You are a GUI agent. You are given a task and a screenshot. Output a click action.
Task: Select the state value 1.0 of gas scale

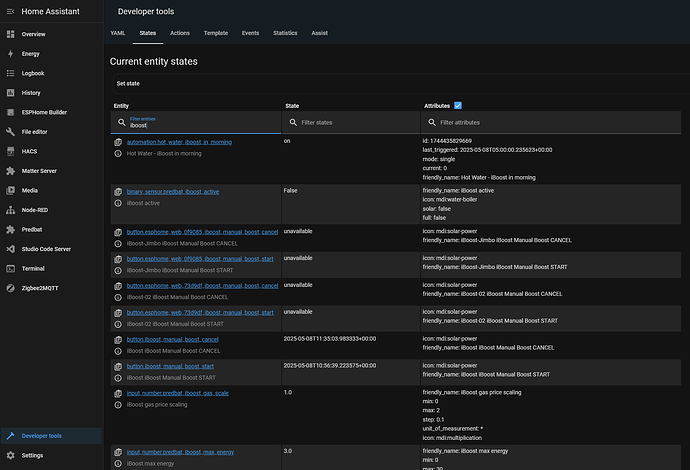pyautogui.click(x=288, y=393)
